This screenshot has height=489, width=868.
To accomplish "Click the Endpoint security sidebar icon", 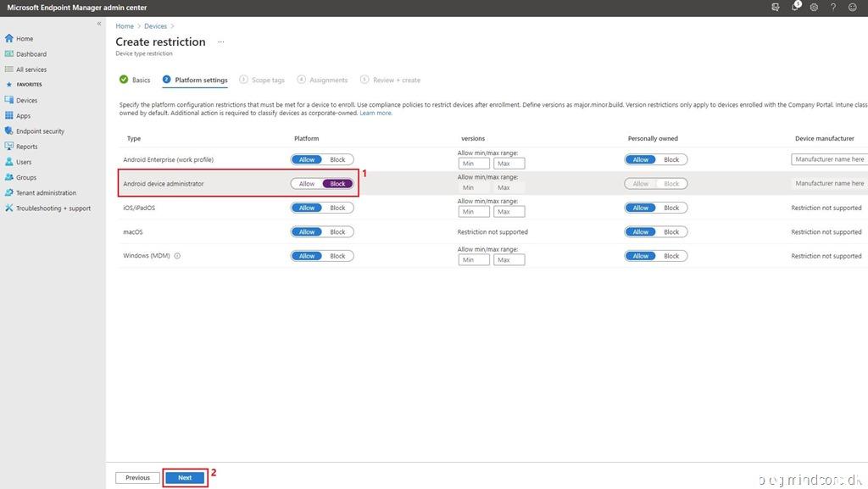I will 9,131.
